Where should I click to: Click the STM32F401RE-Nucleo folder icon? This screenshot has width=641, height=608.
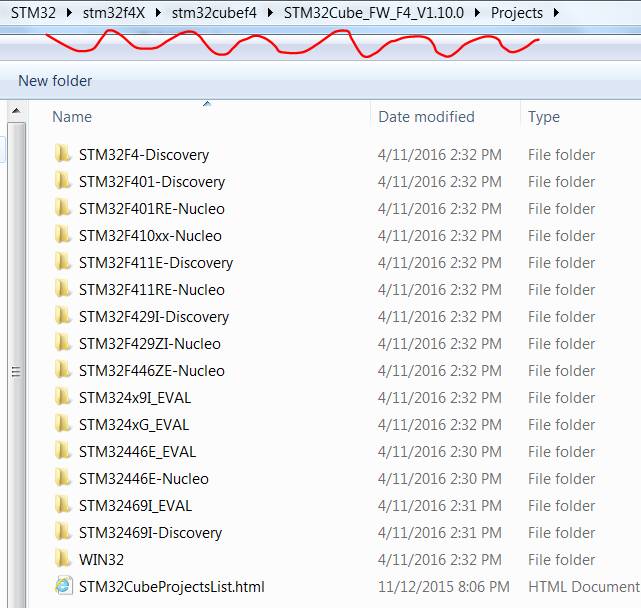(x=63, y=208)
